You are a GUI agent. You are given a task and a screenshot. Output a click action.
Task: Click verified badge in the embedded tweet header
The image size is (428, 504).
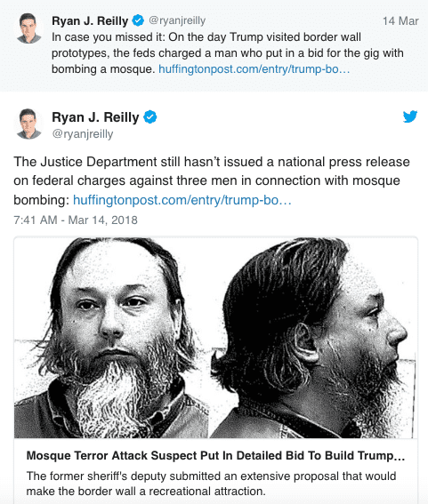pos(150,117)
